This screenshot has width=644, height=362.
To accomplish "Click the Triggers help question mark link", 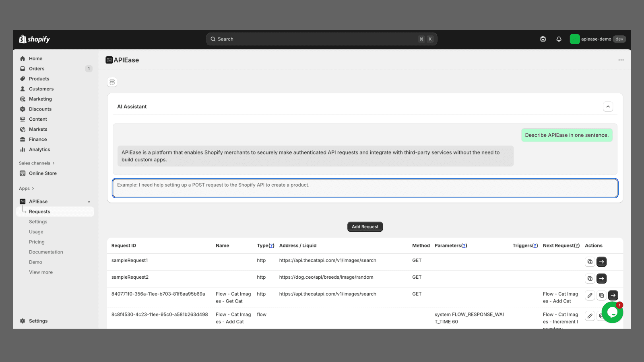I will point(535,246).
